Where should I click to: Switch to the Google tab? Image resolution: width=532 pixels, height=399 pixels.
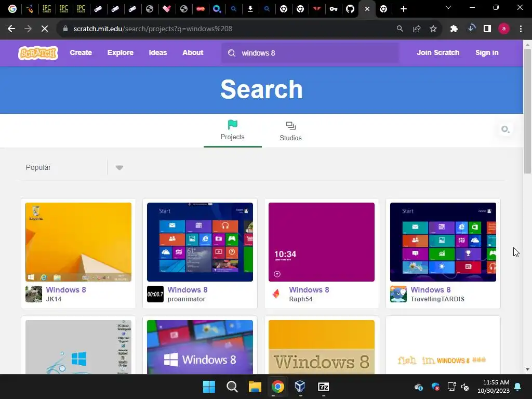pyautogui.click(x=12, y=9)
